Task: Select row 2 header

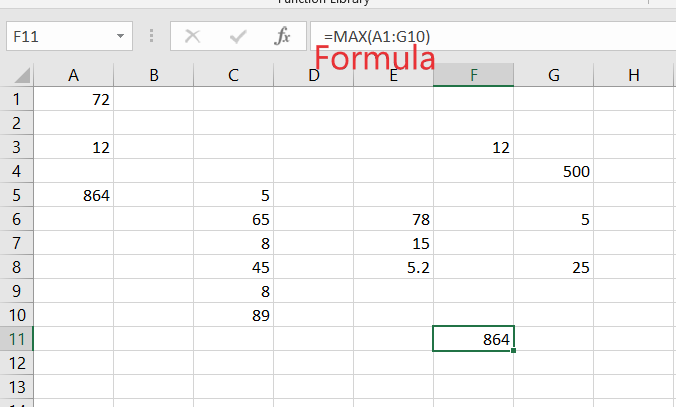Action: click(17, 123)
